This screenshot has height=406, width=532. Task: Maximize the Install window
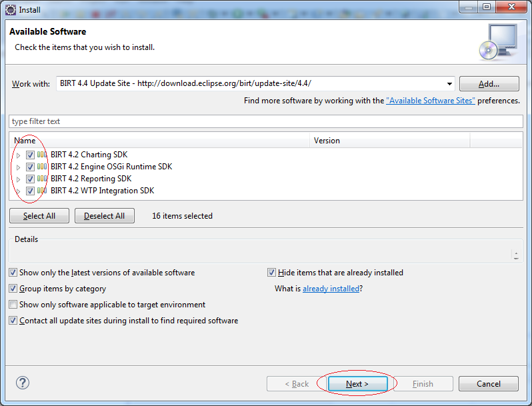[x=487, y=7]
